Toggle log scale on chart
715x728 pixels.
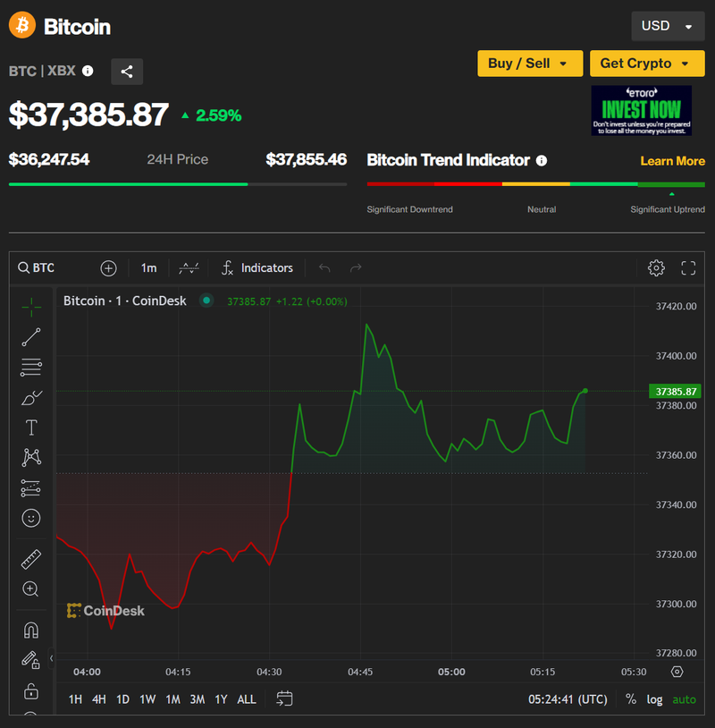coord(655,699)
